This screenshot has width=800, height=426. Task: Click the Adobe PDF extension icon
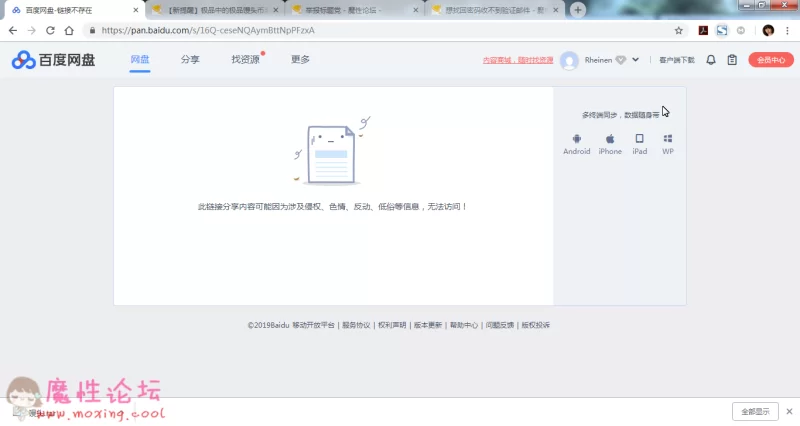pos(703,31)
